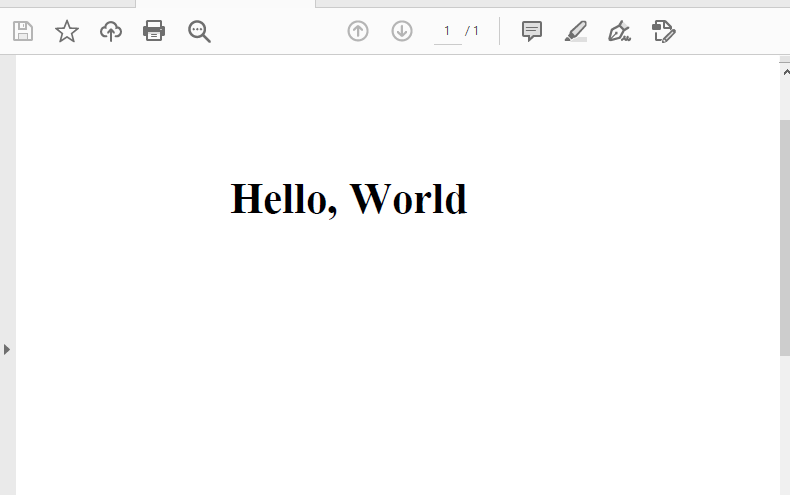Open Find text magnifier tool
This screenshot has width=790, height=495.
(199, 31)
